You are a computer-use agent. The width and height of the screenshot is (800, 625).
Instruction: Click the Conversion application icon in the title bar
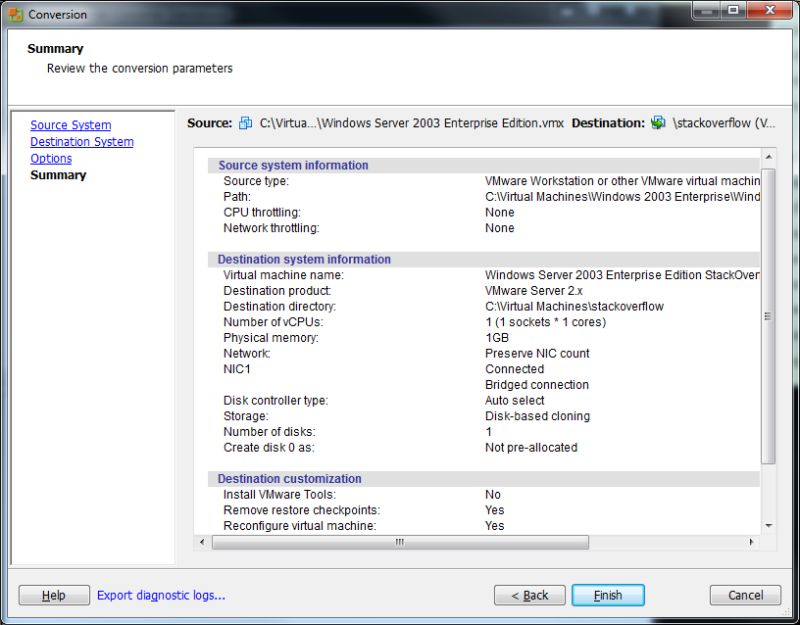[x=14, y=14]
